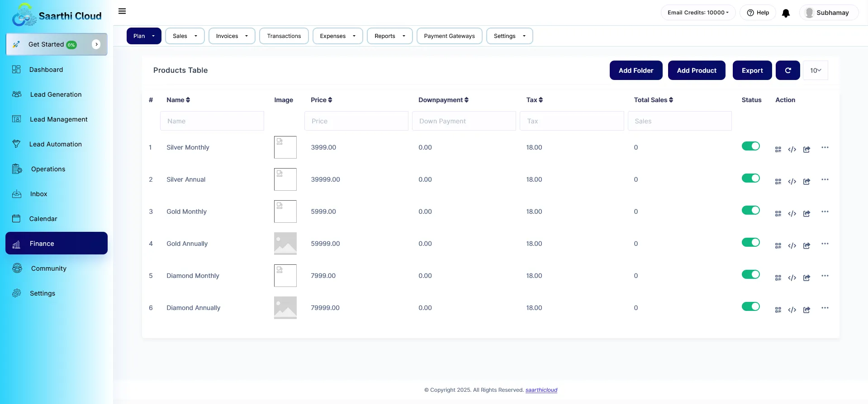
Task: Click the hamburger menu icon
Action: (x=122, y=11)
